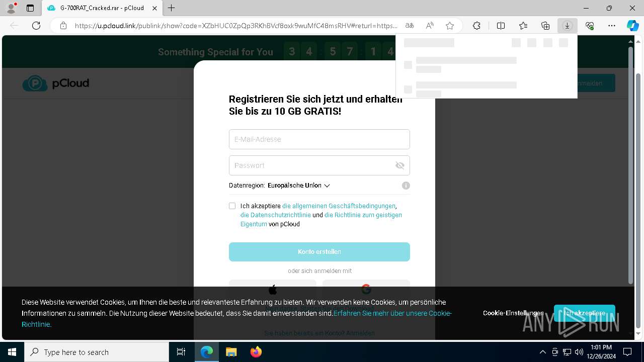Image resolution: width=644 pixels, height=362 pixels.
Task: Open translate page icon in address bar
Action: click(x=410, y=26)
